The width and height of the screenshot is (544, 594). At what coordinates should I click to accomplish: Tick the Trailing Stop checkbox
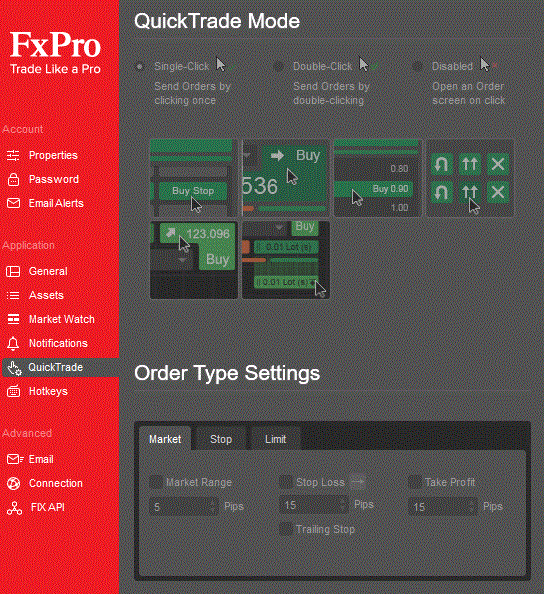[286, 529]
